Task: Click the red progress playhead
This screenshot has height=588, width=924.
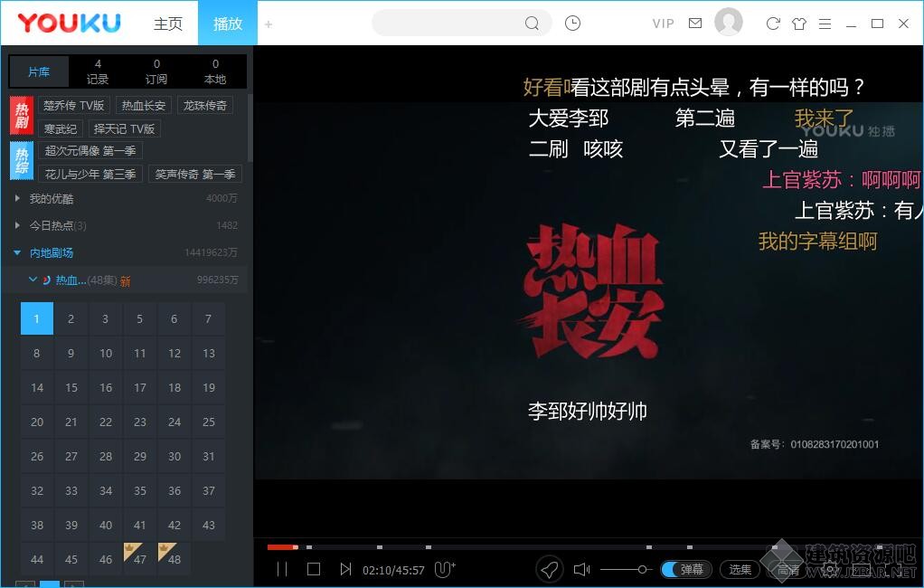Action: click(296, 547)
